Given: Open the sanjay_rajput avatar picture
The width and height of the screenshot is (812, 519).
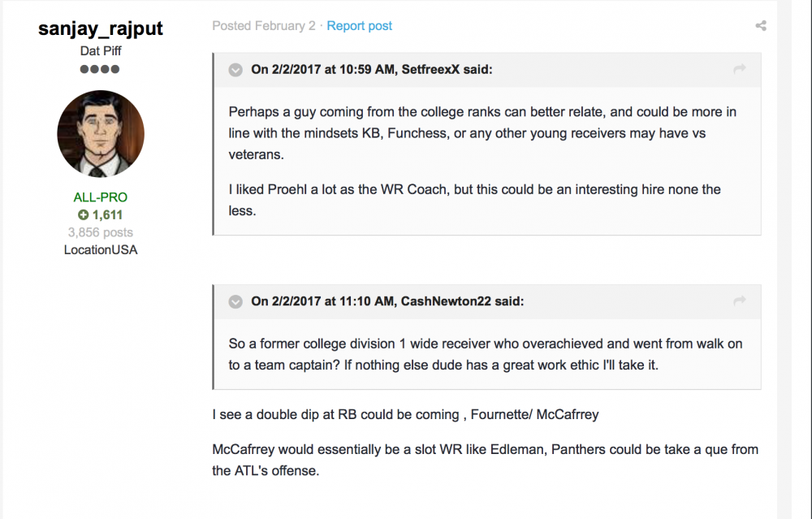Looking at the screenshot, I should click(101, 133).
